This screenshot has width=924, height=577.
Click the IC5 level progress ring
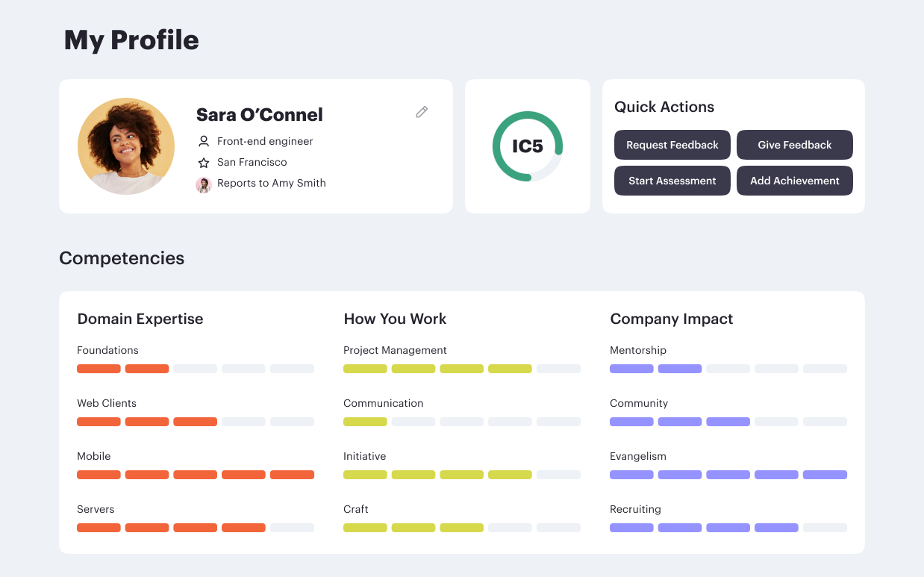pyautogui.click(x=527, y=146)
